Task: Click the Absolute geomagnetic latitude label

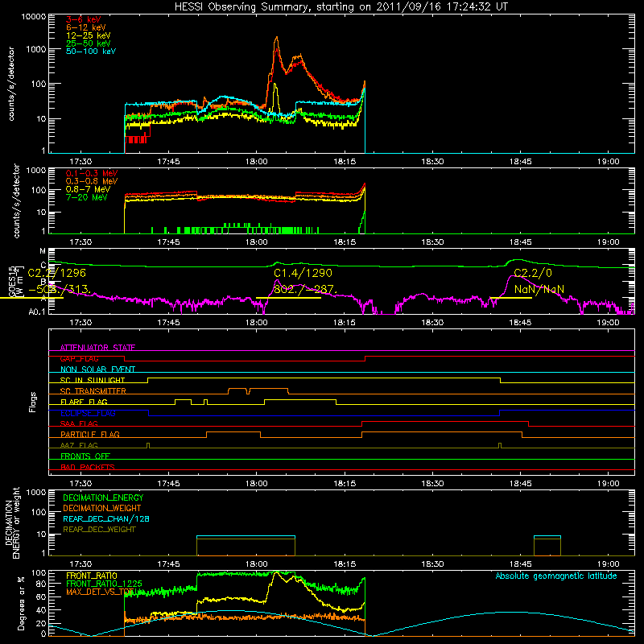Action: pyautogui.click(x=556, y=576)
